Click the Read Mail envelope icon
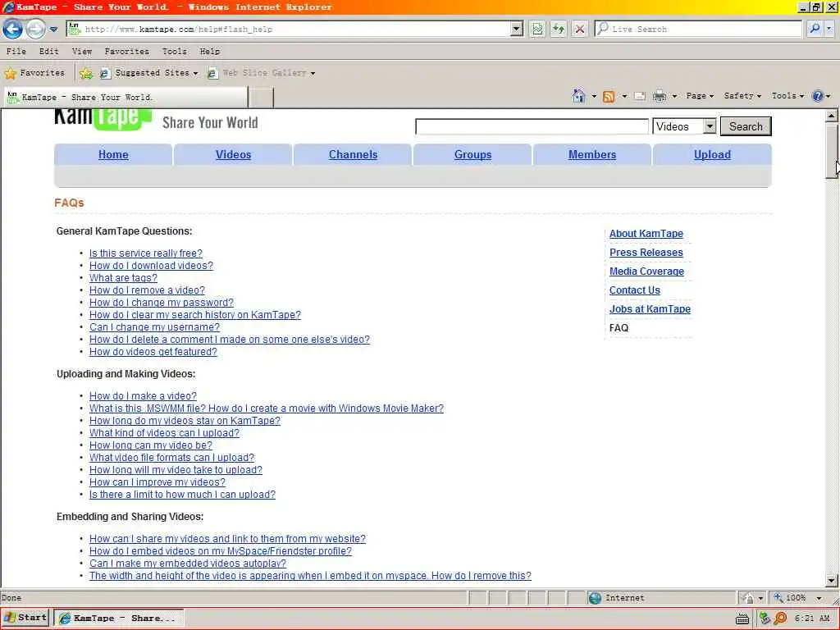Image resolution: width=840 pixels, height=630 pixels. coord(640,97)
